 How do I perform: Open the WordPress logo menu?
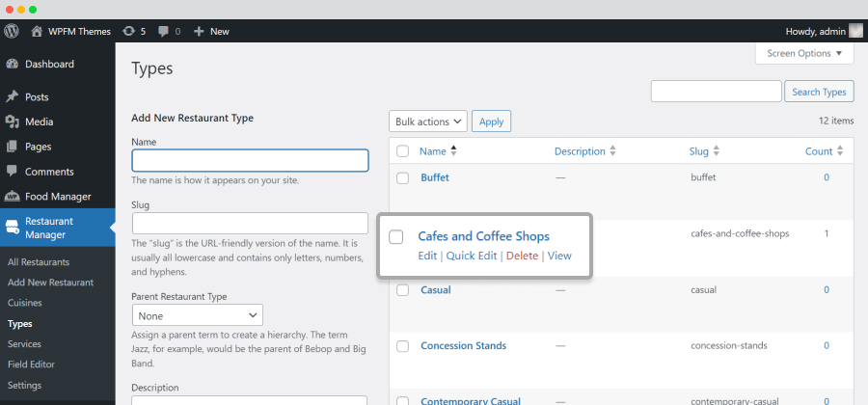(x=12, y=31)
